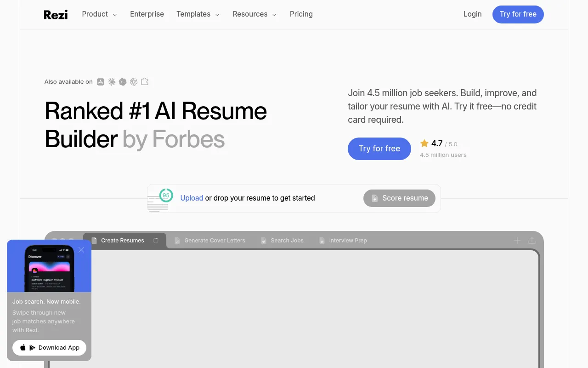588x368 pixels.
Task: Switch to Generate Cover Letters tab
Action: (210, 241)
